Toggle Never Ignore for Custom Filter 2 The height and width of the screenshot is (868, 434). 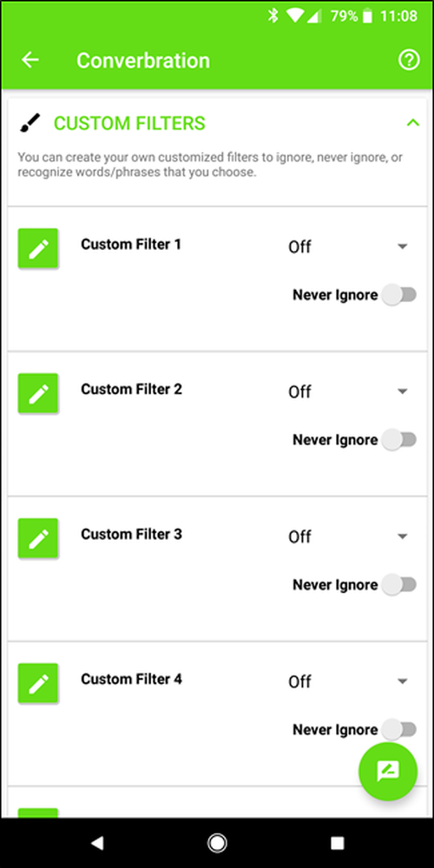(x=399, y=440)
